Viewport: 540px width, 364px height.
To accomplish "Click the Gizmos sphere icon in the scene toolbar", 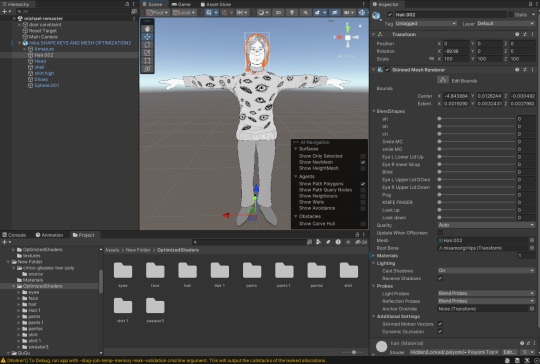I will click(x=362, y=12).
